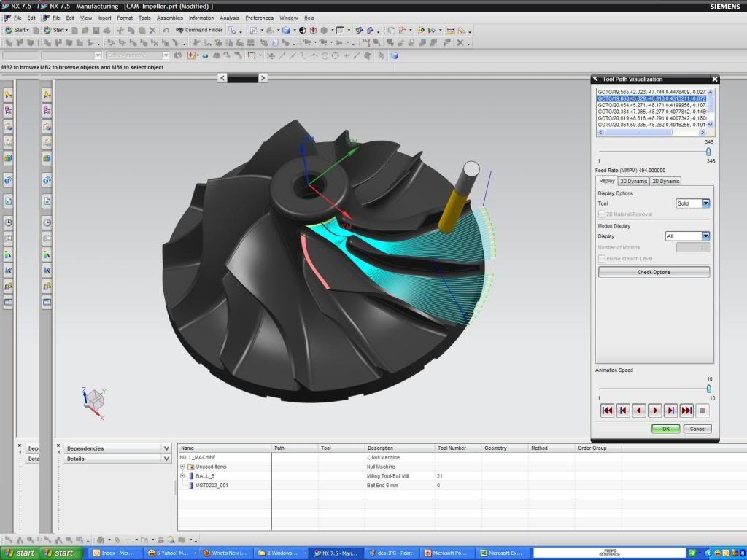Toggle the Pause at Each Level checkbox
Viewport: 747px width, 560px height.
[x=602, y=259]
